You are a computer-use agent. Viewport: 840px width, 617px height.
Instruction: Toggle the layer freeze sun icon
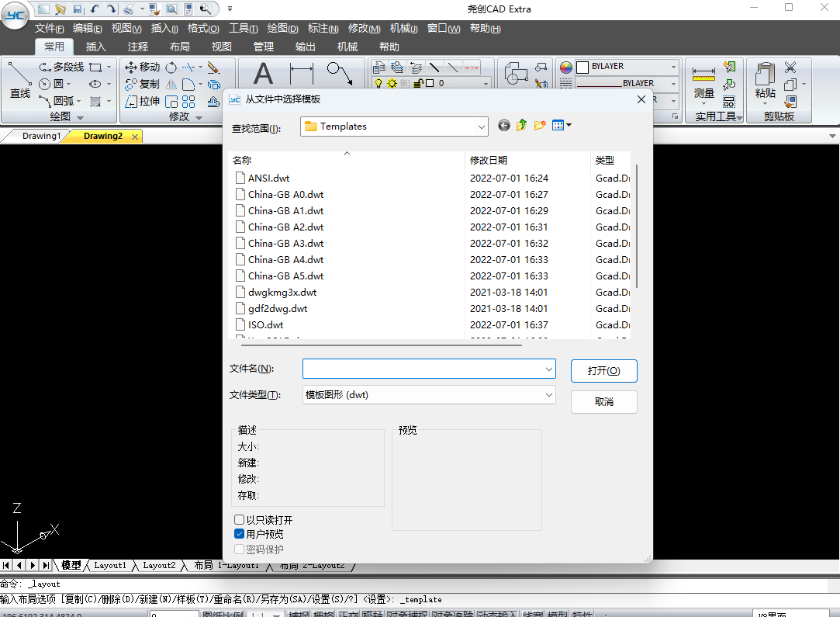coord(392,83)
